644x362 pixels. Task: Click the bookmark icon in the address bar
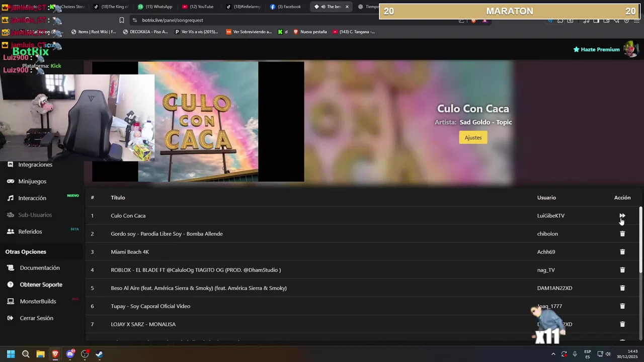(122, 20)
